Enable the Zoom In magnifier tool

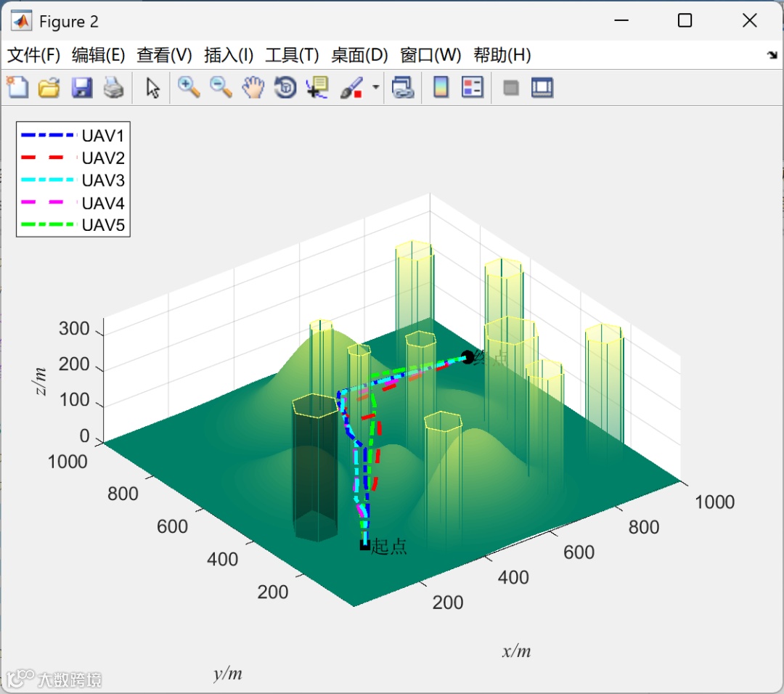coord(189,88)
